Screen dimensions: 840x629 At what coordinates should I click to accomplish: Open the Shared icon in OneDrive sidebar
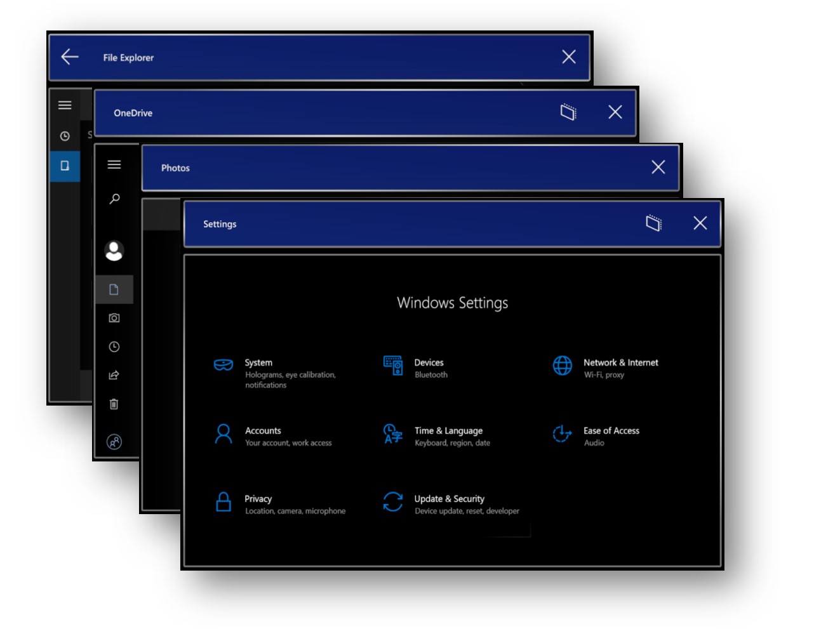point(114,375)
